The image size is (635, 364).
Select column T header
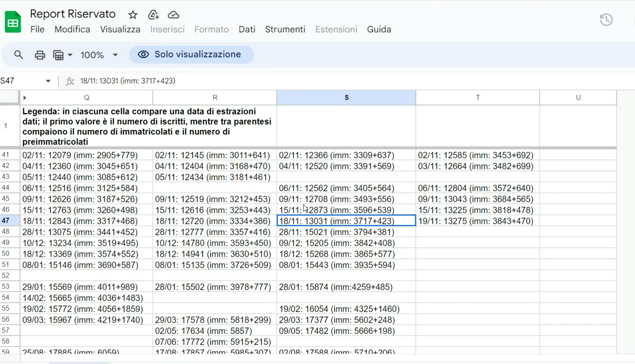[478, 98]
